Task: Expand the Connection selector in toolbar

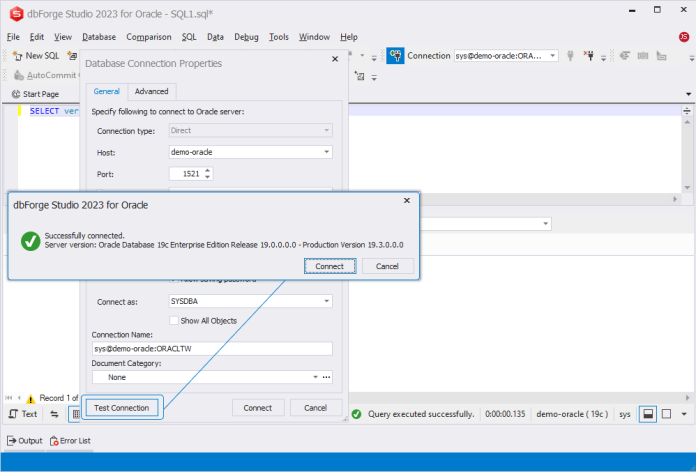Action: tap(553, 56)
